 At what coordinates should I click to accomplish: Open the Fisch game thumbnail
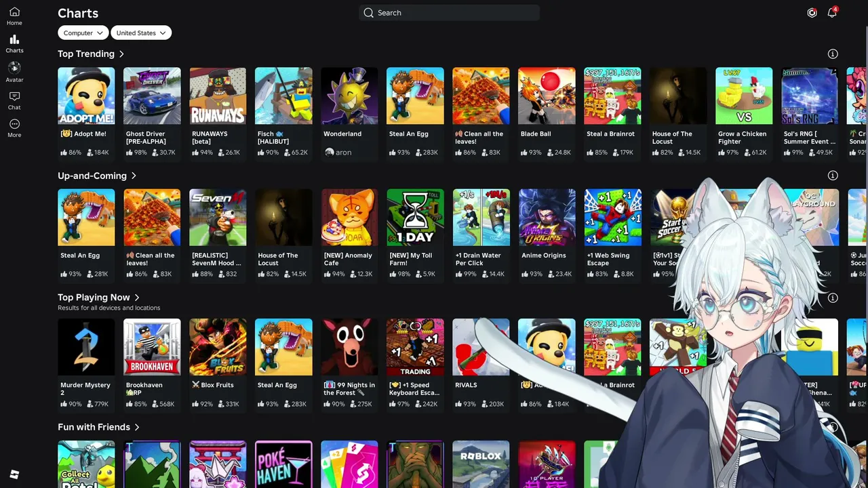[x=283, y=96]
